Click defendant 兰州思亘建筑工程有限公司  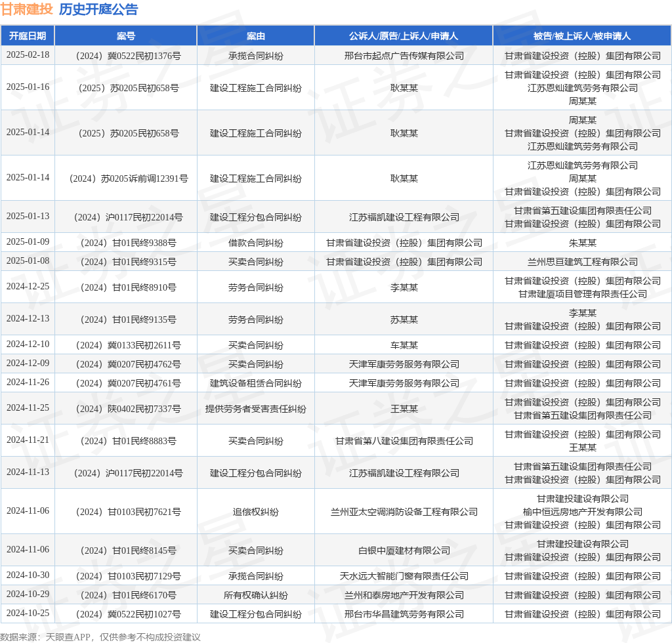pyautogui.click(x=583, y=262)
